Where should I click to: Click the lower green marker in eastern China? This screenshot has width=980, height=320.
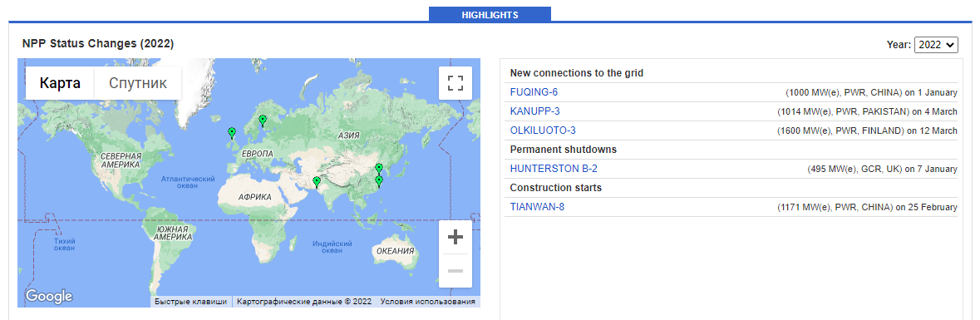pos(379,180)
